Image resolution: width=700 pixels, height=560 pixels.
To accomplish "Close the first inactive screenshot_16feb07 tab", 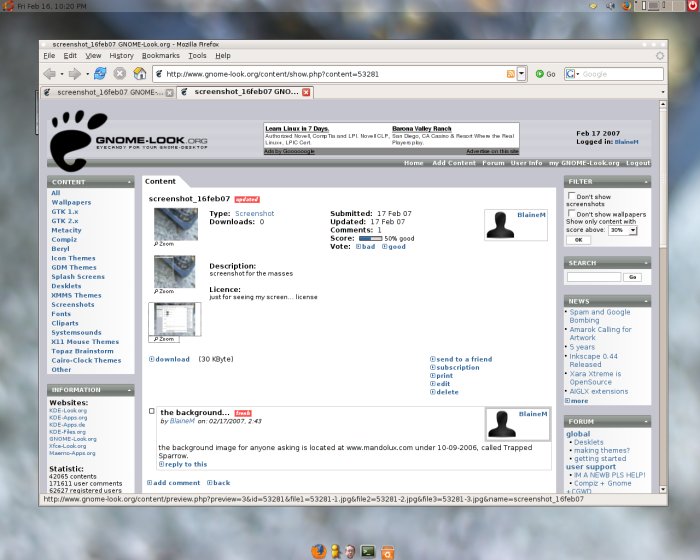I will pos(170,92).
